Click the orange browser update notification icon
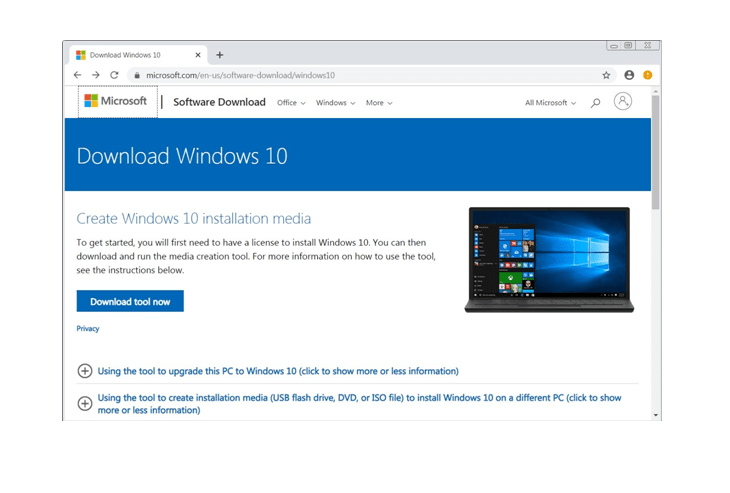 click(x=647, y=75)
